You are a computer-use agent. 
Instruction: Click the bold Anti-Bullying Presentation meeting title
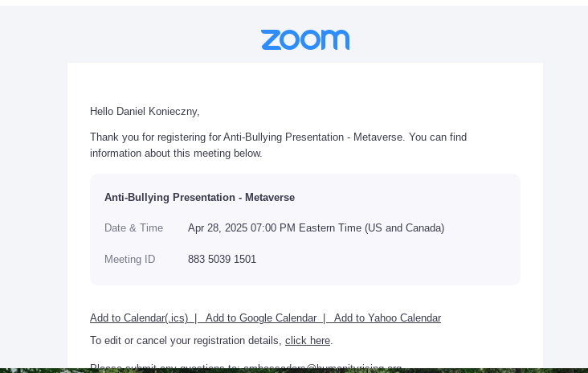coord(199,198)
